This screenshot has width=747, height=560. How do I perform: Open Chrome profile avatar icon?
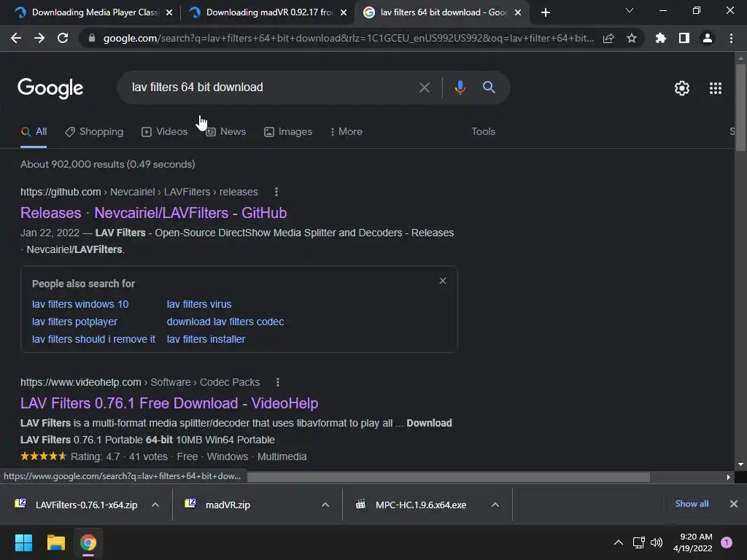708,38
